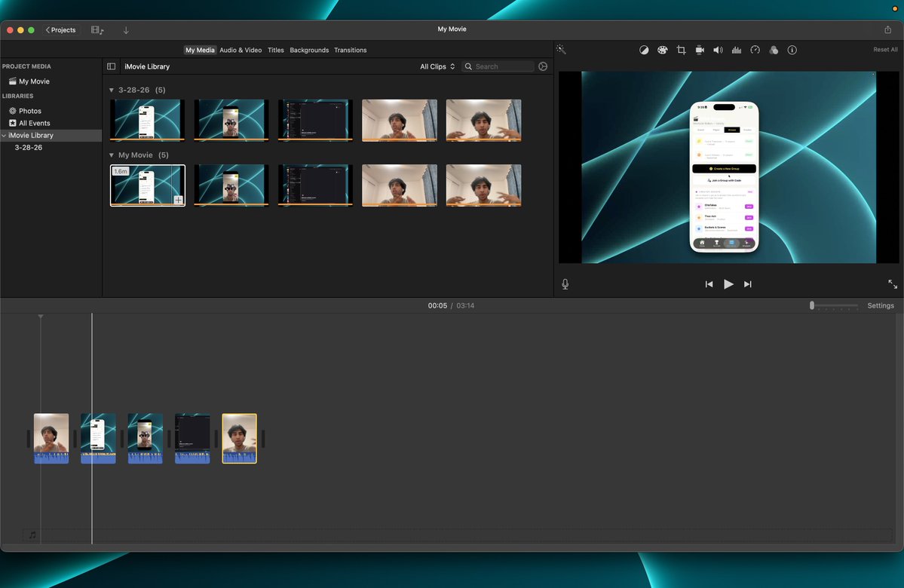The image size is (904, 588).
Task: Switch to the Backgrounds tab
Action: (x=309, y=51)
